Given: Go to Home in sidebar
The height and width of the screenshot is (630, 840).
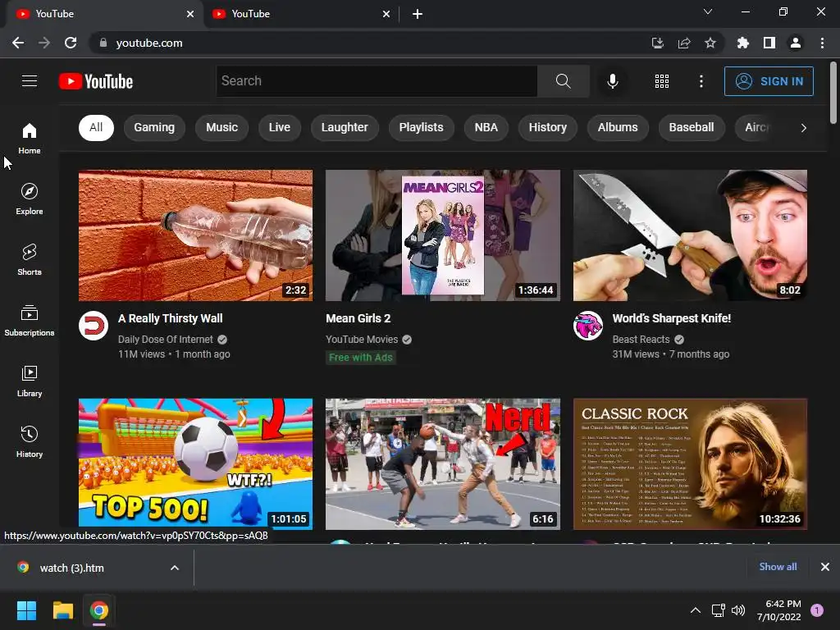Looking at the screenshot, I should click(30, 139).
